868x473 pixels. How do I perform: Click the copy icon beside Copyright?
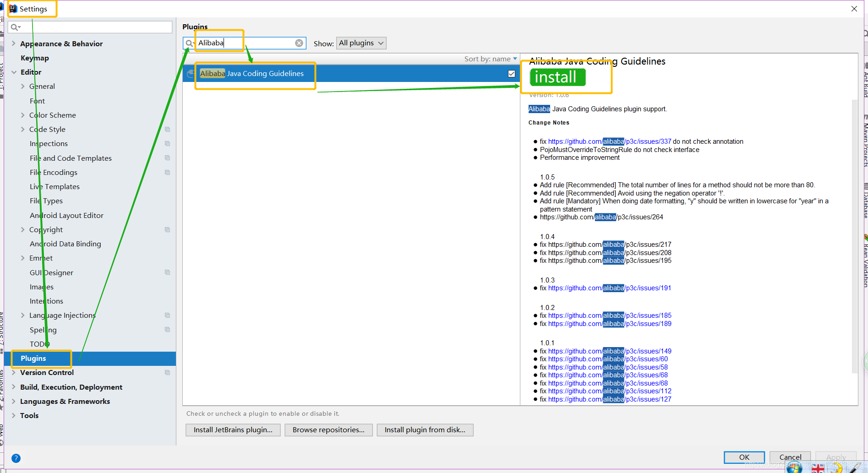pos(168,230)
